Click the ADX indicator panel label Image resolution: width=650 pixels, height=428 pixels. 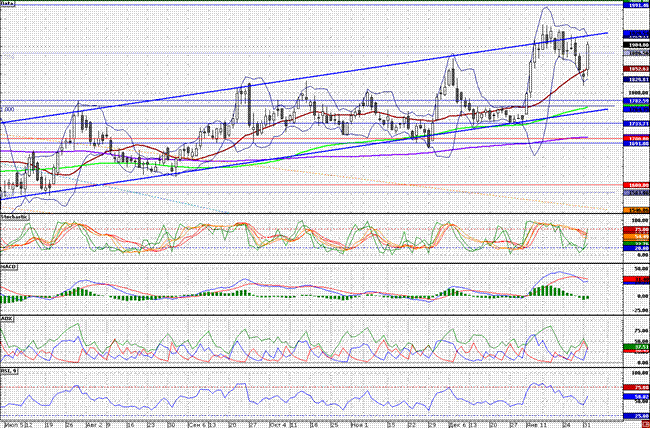coord(7,319)
